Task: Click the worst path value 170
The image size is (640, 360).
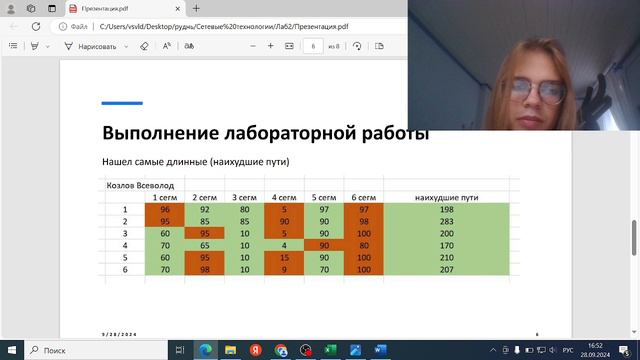Action: (447, 245)
